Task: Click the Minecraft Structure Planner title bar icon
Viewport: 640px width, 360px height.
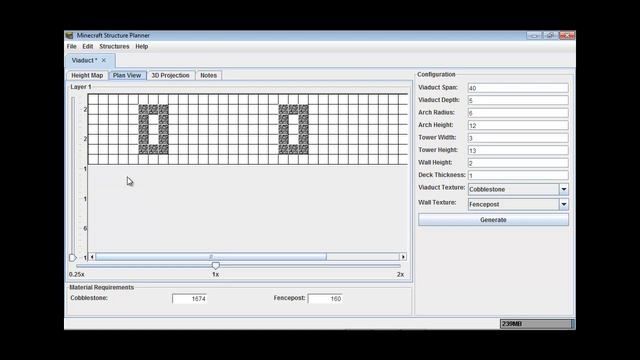Action: (69, 36)
